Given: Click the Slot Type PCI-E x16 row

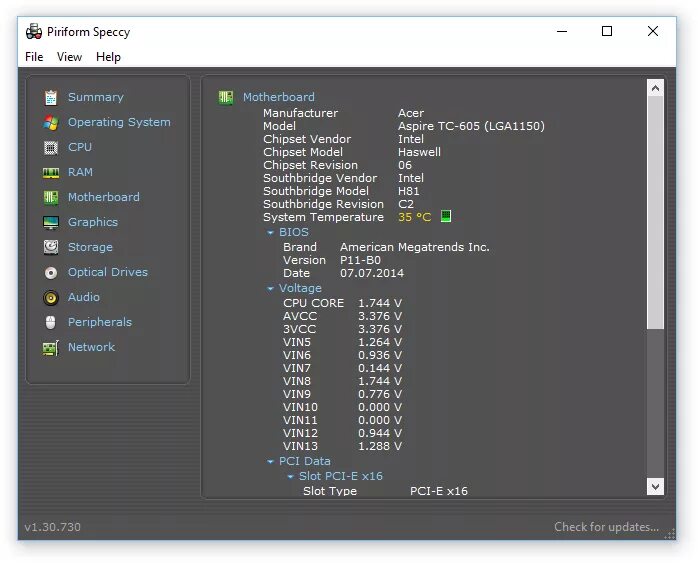Looking at the screenshot, I should click(x=386, y=491).
